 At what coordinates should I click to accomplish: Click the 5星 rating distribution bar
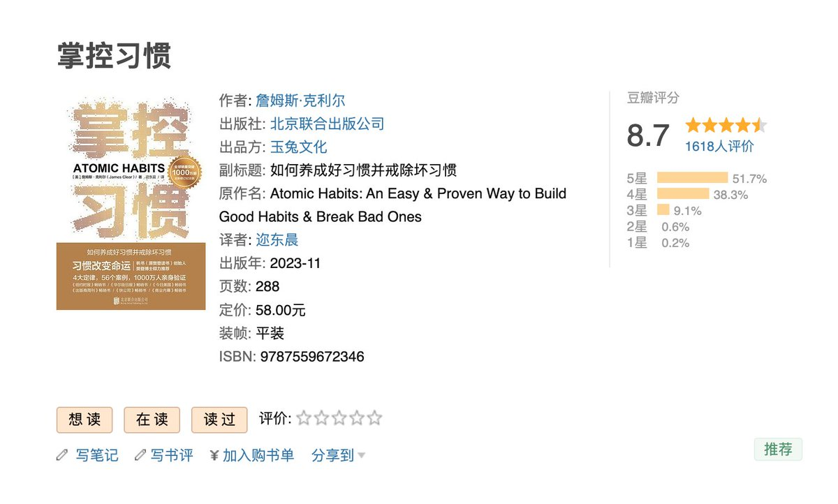[x=692, y=178]
